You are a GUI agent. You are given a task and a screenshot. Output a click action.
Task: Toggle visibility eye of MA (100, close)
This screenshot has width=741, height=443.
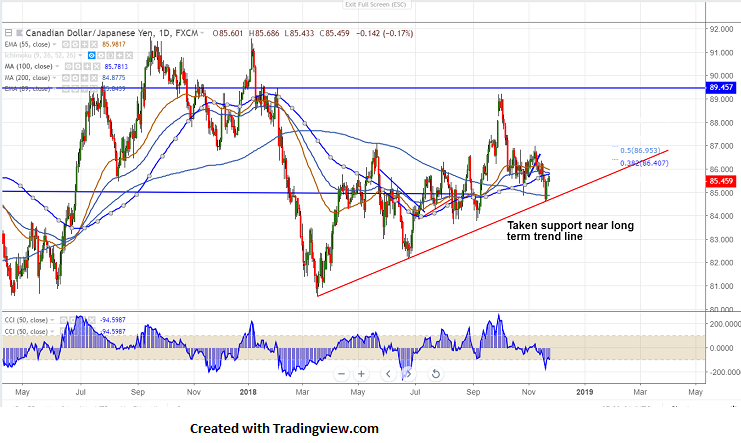tap(69, 66)
